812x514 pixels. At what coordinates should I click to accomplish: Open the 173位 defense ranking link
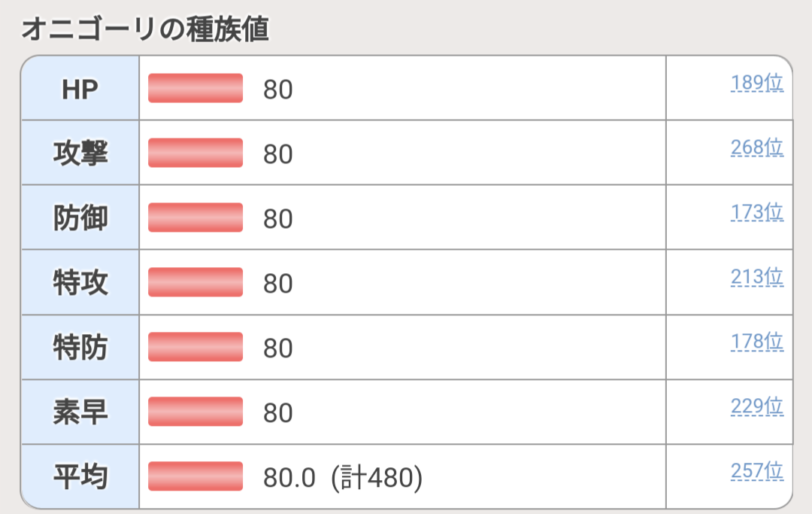click(x=756, y=212)
